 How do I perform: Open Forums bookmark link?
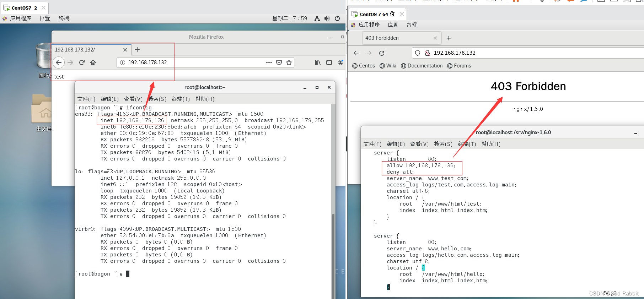(459, 66)
